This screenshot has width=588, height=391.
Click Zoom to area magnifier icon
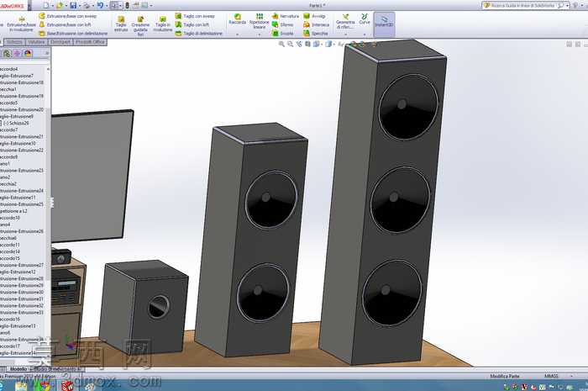click(291, 45)
